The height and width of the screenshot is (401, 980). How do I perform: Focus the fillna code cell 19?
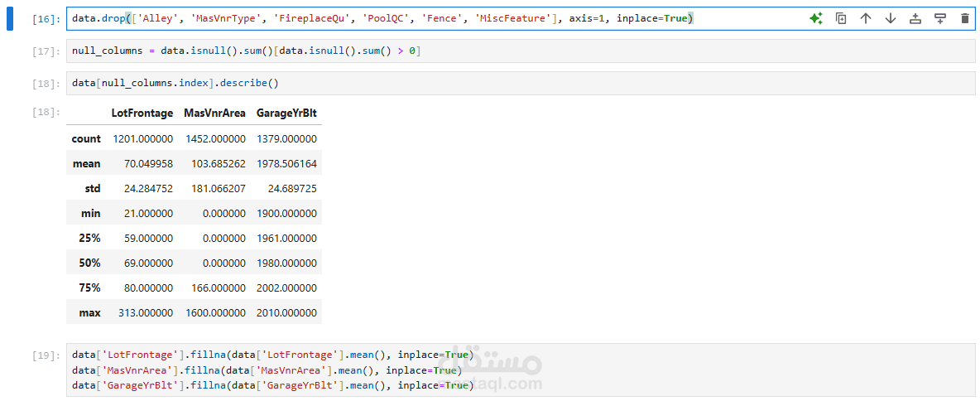tap(521, 370)
